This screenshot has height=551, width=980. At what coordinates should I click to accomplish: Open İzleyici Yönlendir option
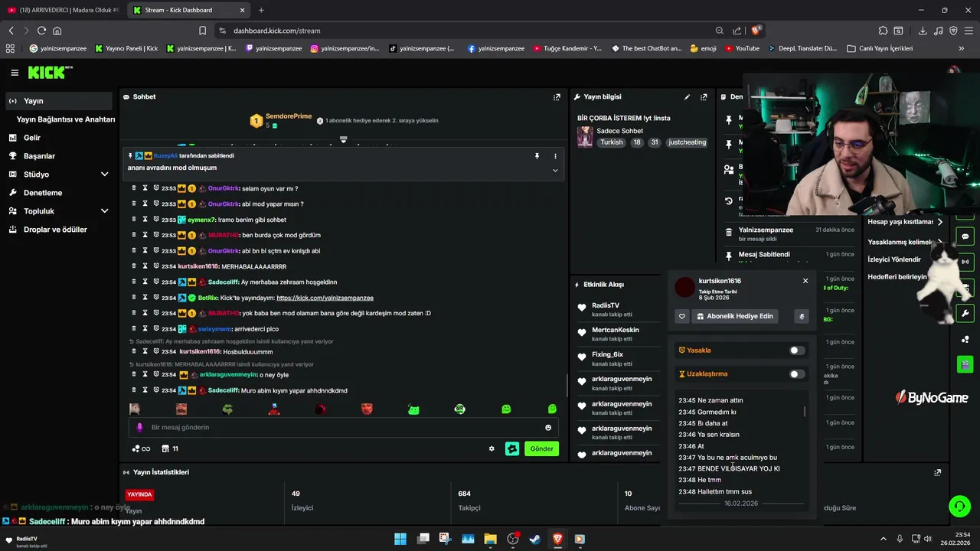point(894,259)
